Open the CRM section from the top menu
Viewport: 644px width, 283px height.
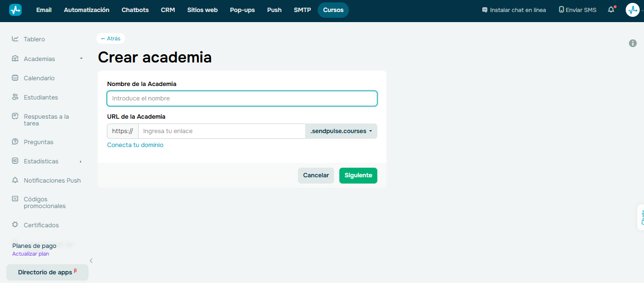click(167, 10)
